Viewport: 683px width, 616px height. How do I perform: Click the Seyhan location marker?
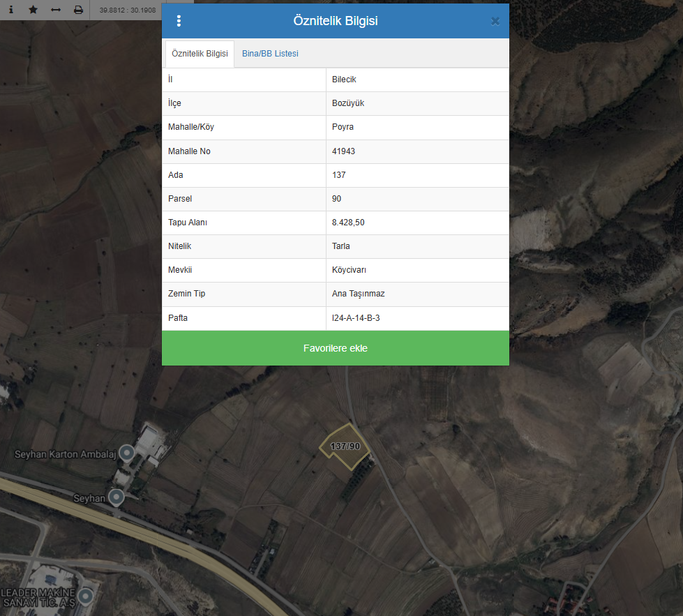point(117,497)
